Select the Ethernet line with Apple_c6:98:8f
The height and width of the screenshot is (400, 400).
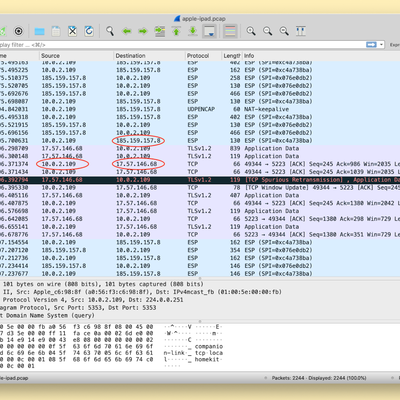coord(200,292)
